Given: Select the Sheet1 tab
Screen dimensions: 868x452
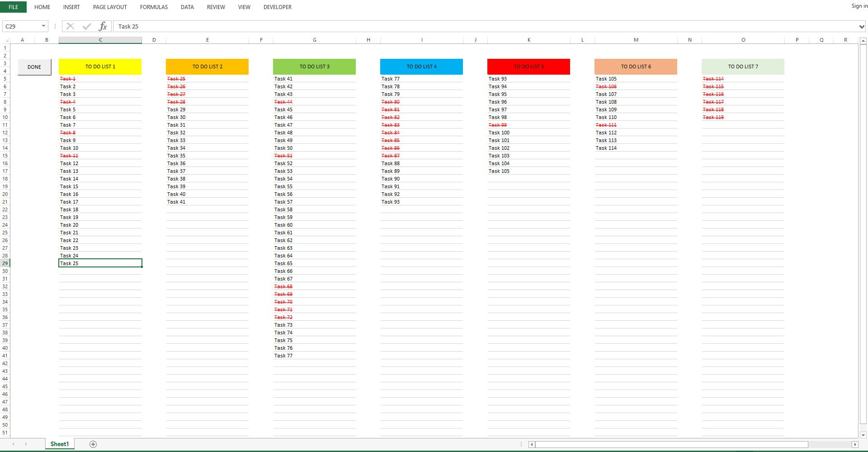Looking at the screenshot, I should pos(59,444).
